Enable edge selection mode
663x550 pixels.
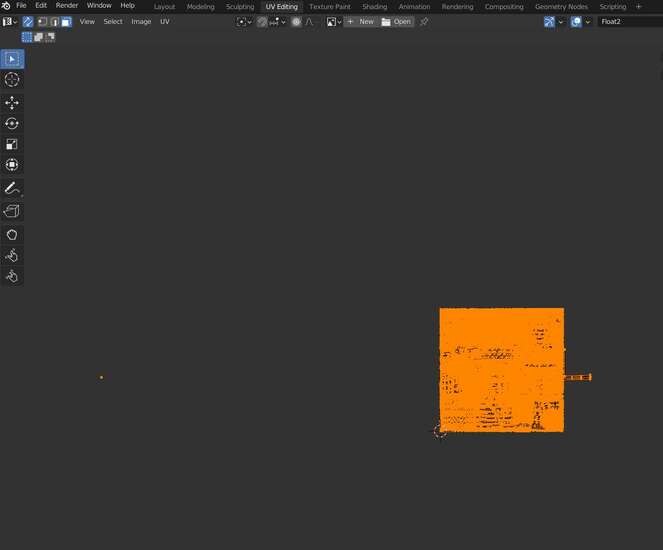pyautogui.click(x=55, y=22)
